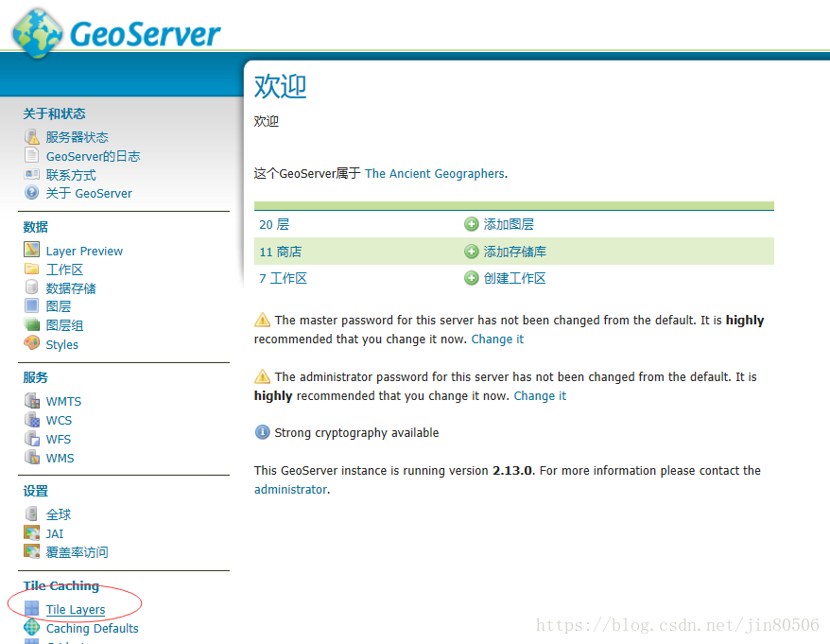Image resolution: width=830 pixels, height=644 pixels.
Task: Open WFS service settings
Action: [59, 440]
